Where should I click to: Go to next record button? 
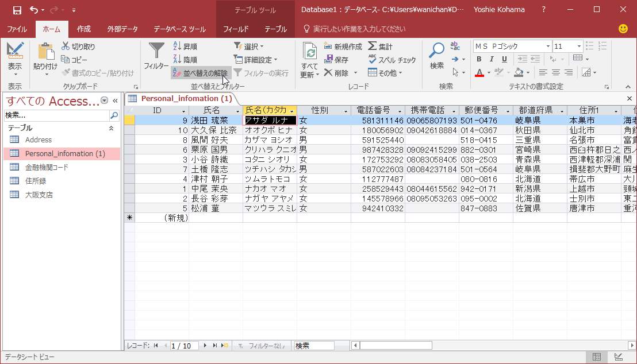click(x=205, y=346)
